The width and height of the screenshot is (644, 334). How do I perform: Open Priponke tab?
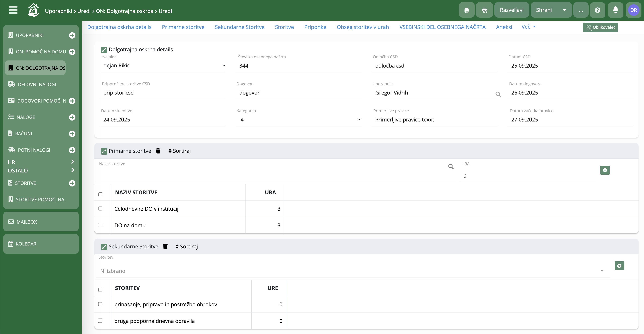point(315,27)
